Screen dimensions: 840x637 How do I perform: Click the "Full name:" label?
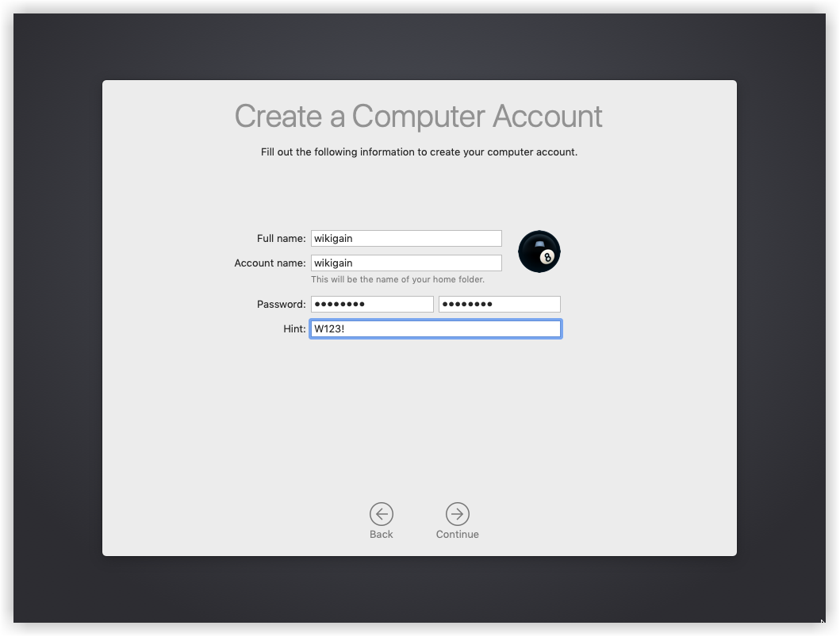pyautogui.click(x=281, y=239)
